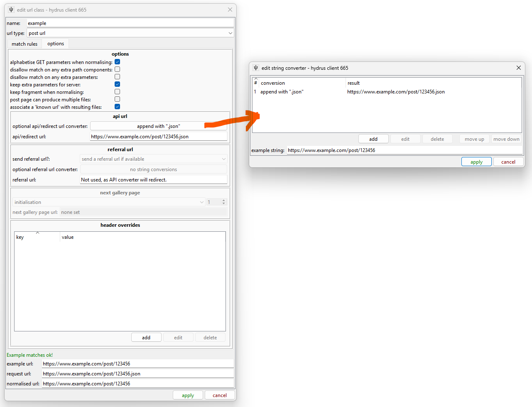Viewport: 532px width, 407px height.
Task: Toggle associate a 'known url' checkbox
Action: [117, 107]
